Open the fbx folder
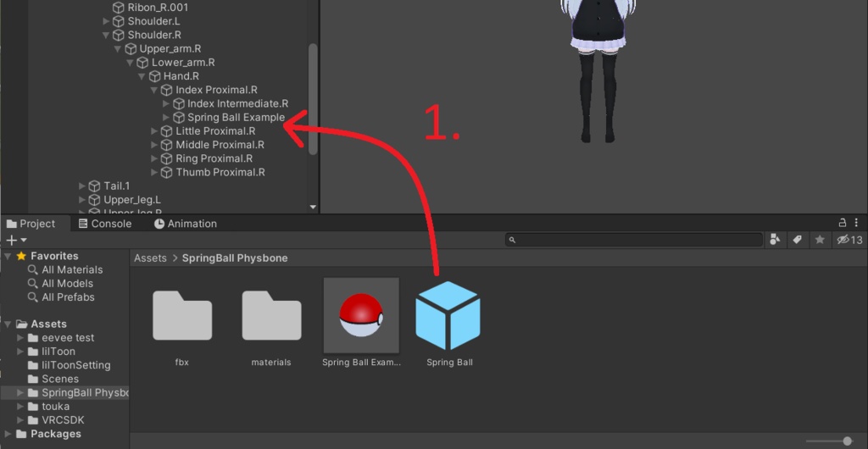 [182, 315]
